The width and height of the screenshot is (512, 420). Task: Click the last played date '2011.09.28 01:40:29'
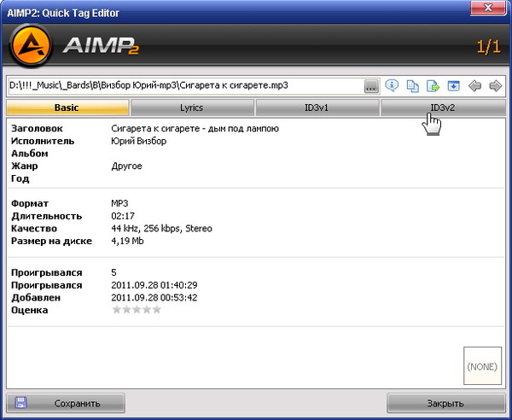tap(154, 285)
